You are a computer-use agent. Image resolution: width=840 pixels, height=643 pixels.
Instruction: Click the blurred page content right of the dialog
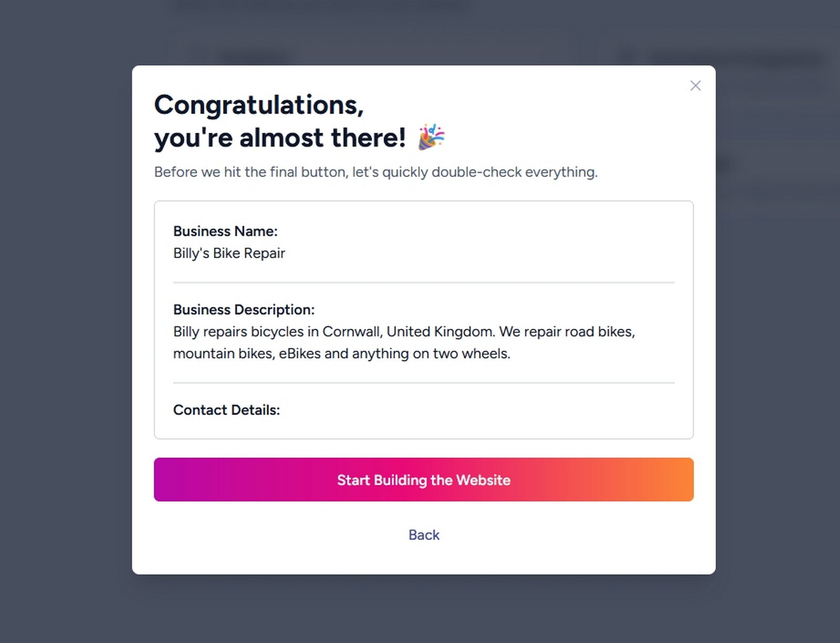click(777, 131)
